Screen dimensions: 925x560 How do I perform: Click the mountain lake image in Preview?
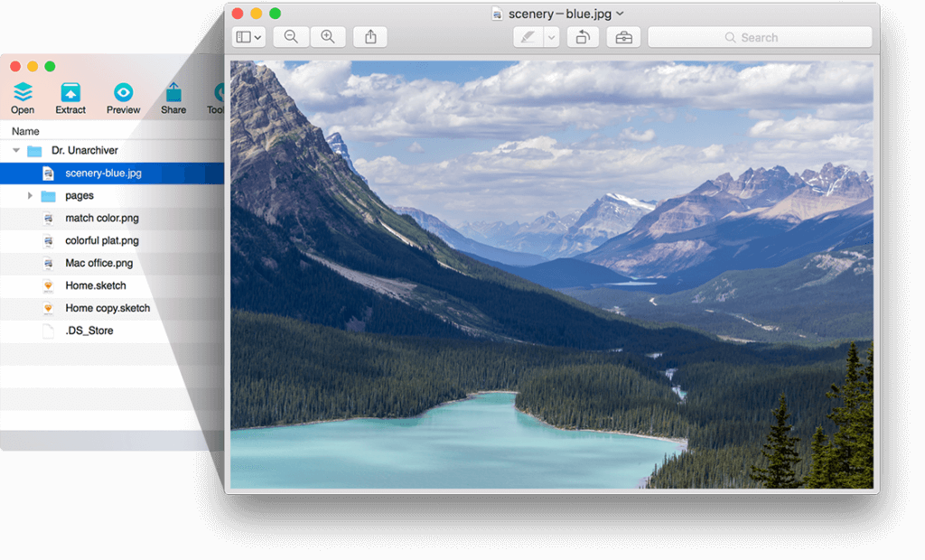pos(552,275)
